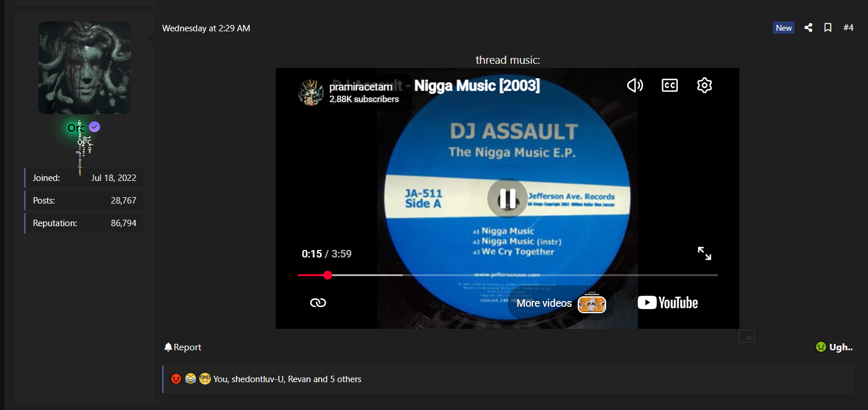Viewport: 868px width, 410px height.
Task: Click the Joined Jul 18, 2022 row
Action: pos(85,177)
